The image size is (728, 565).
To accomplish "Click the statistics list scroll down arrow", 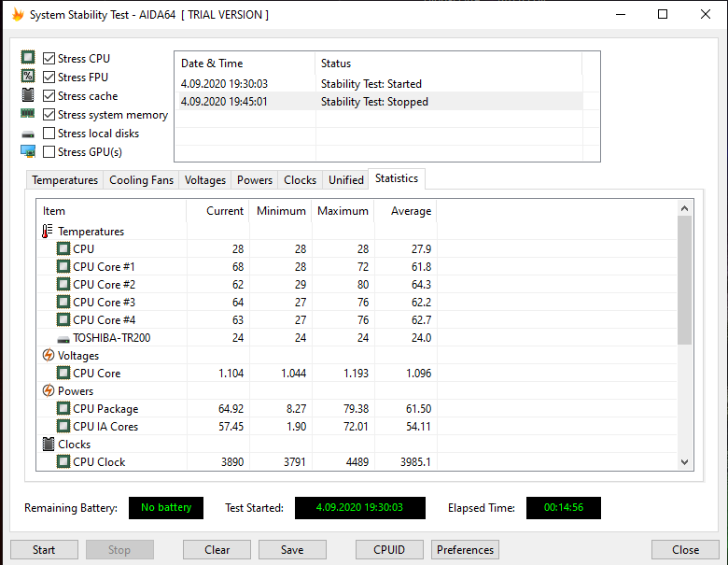I will (684, 462).
